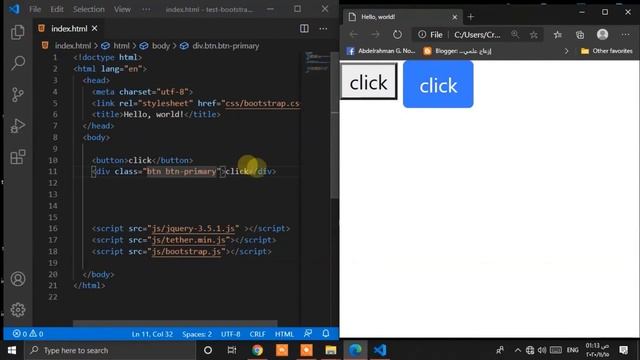Expand the body breadcrumb segment
The height and width of the screenshot is (360, 640).
160,46
